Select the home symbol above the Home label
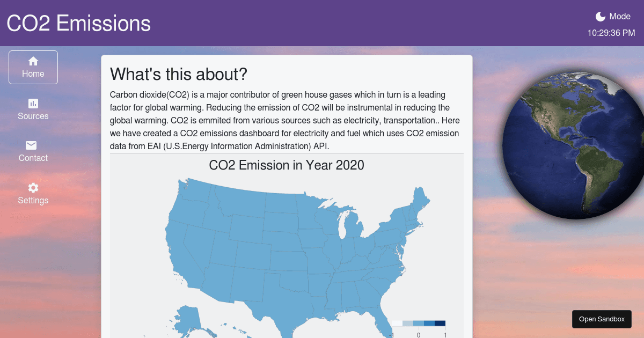Viewport: 644px width, 338px height. click(33, 61)
